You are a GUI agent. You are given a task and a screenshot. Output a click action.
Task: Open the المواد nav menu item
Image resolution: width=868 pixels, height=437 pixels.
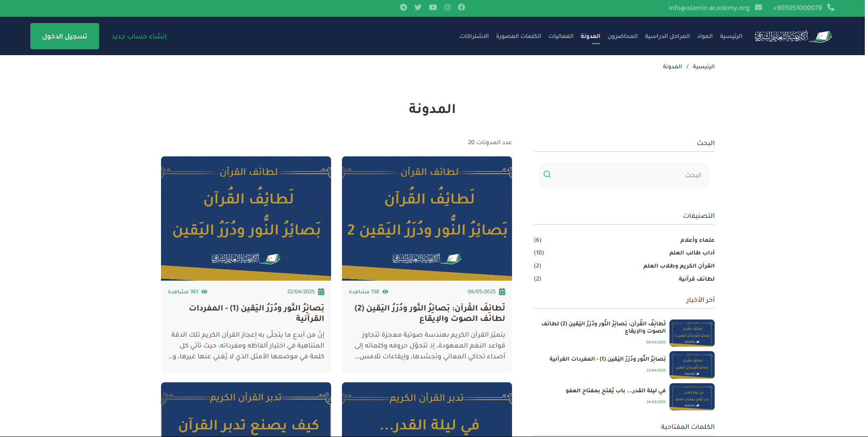(x=705, y=36)
